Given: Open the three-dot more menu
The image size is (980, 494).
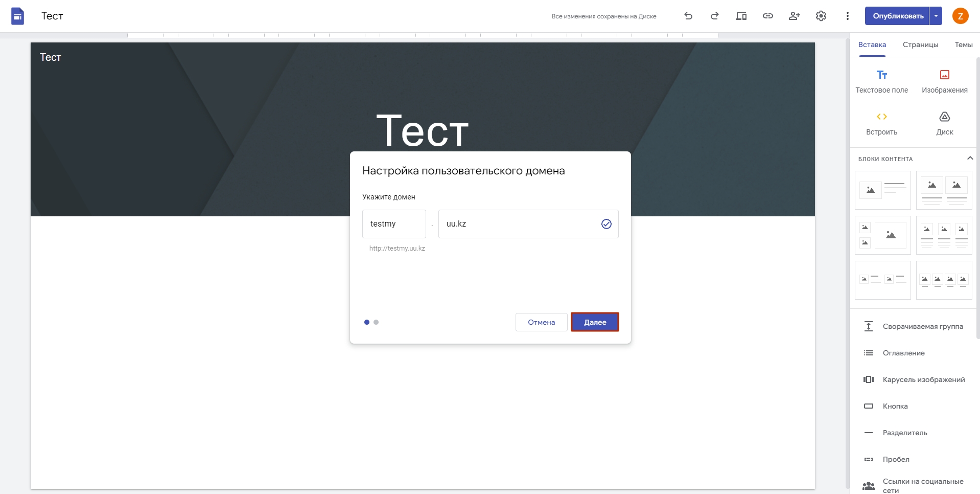Looking at the screenshot, I should (847, 16).
